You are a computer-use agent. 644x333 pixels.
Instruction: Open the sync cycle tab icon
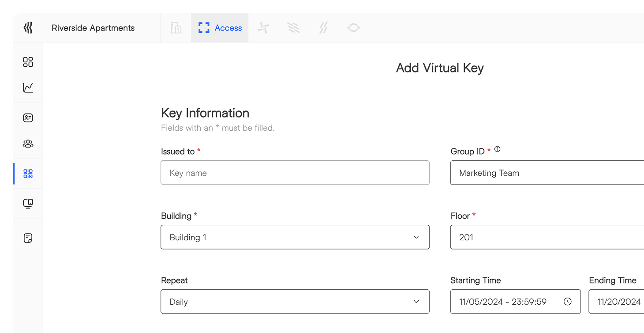click(x=353, y=28)
